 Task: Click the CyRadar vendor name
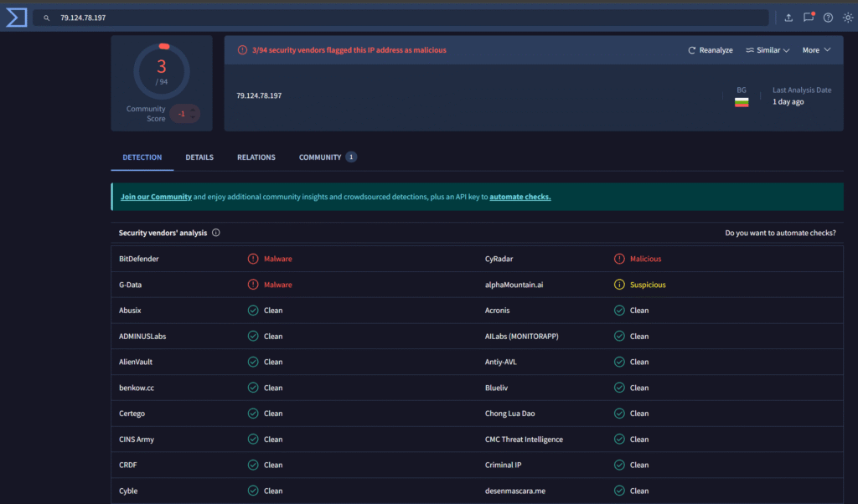499,259
